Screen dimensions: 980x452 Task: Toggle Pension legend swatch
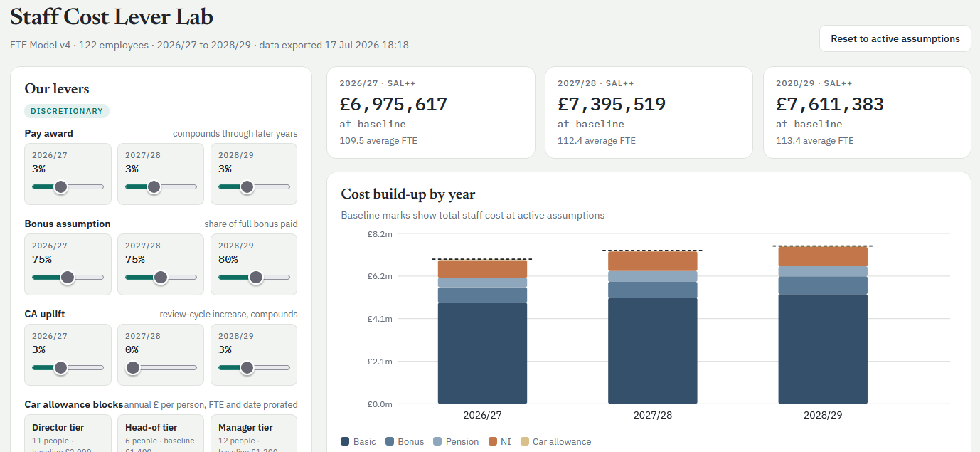point(437,441)
